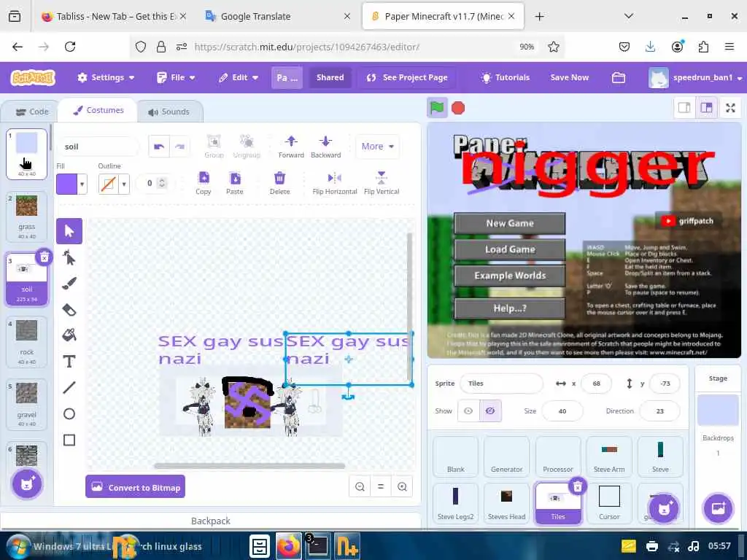Flip the selection horizontally

click(x=334, y=183)
